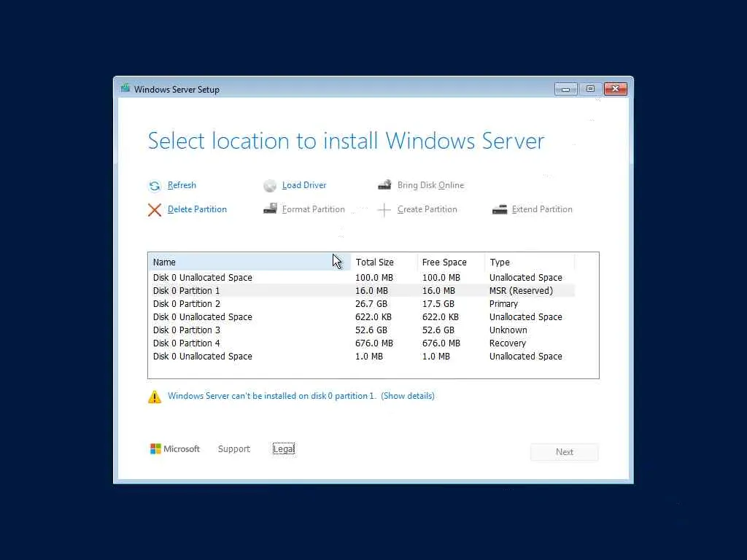Sort by the Name column header
The width and height of the screenshot is (747, 560).
249,262
